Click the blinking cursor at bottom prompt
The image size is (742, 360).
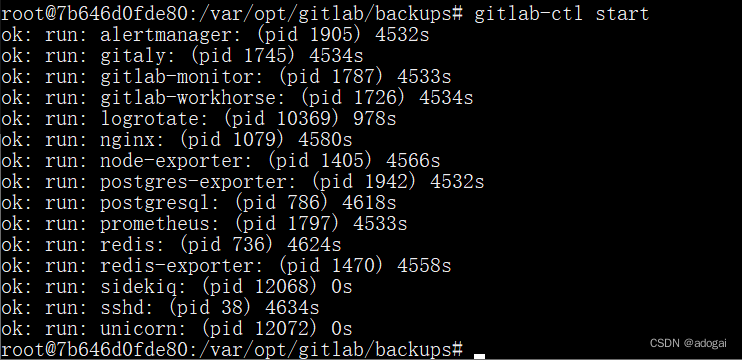479,355
